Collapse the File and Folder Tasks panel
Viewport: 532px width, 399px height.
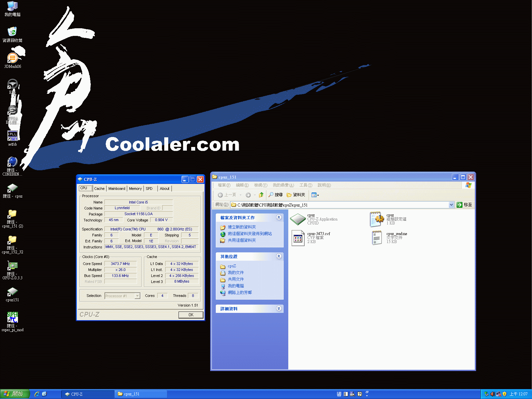pos(279,217)
